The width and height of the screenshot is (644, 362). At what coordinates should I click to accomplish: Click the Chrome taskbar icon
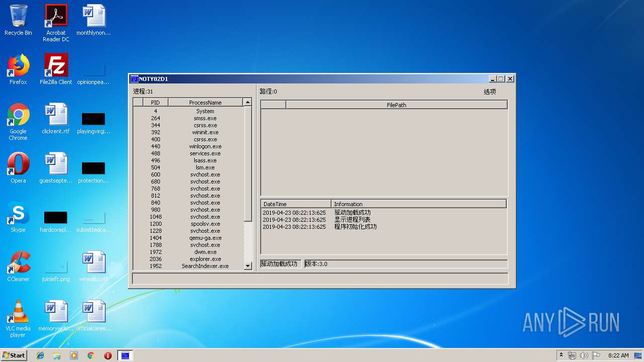tap(91, 355)
